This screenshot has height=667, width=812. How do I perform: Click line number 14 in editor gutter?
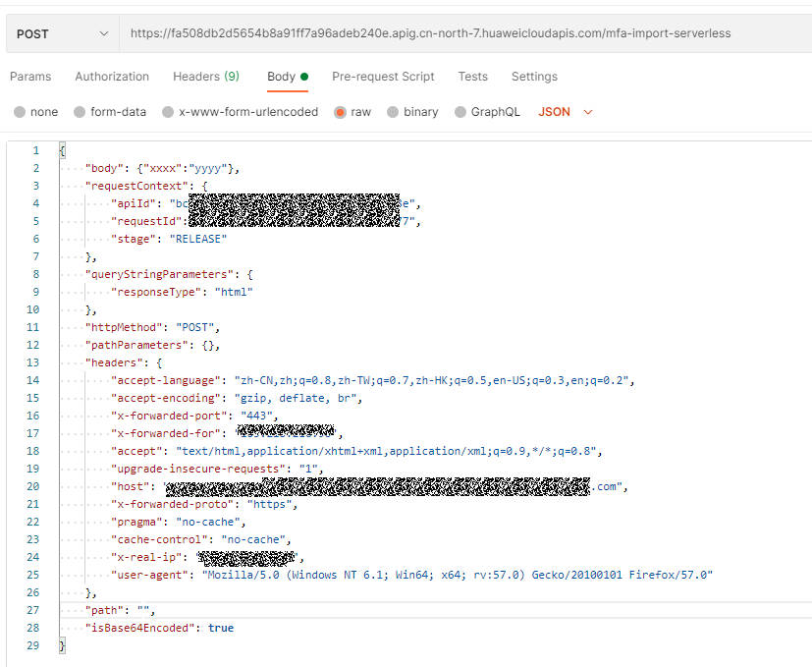tap(33, 380)
